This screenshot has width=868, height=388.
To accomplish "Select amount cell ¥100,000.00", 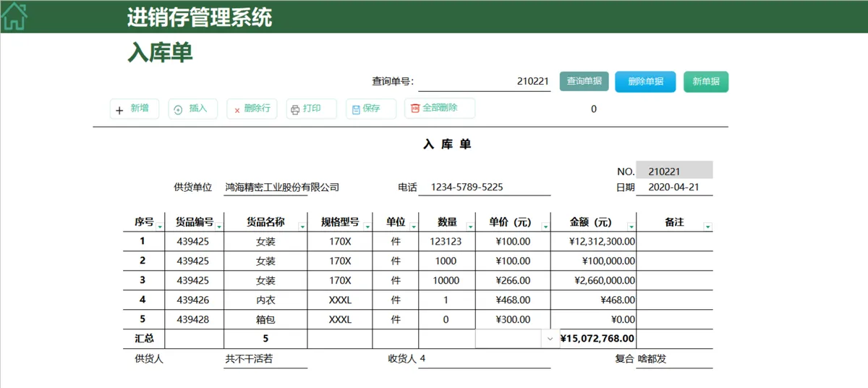I will [x=593, y=261].
